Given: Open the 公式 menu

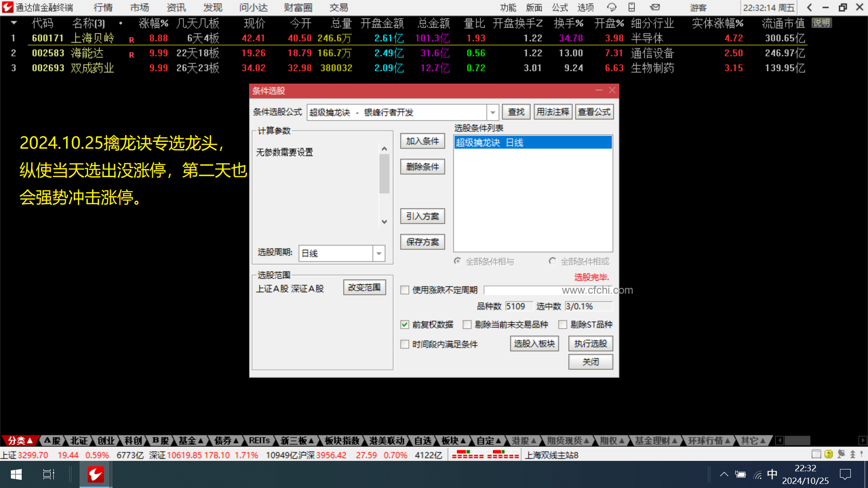Looking at the screenshot, I should click(559, 7).
